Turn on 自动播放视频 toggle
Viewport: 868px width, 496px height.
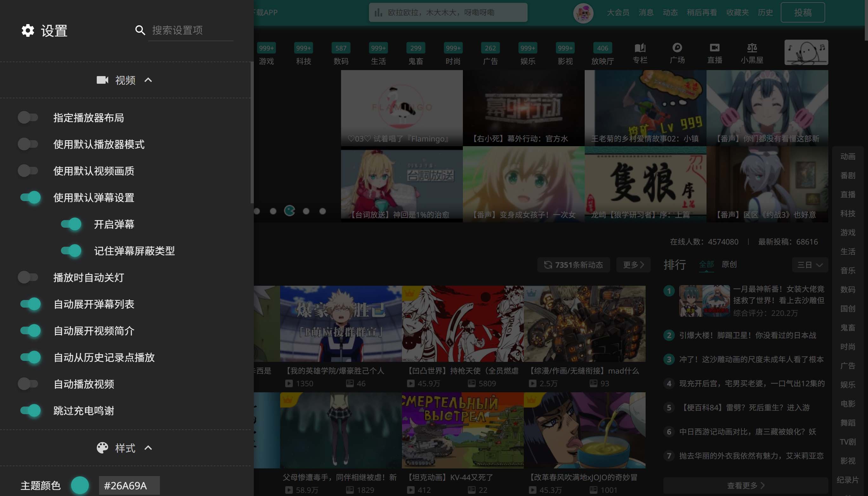(28, 384)
